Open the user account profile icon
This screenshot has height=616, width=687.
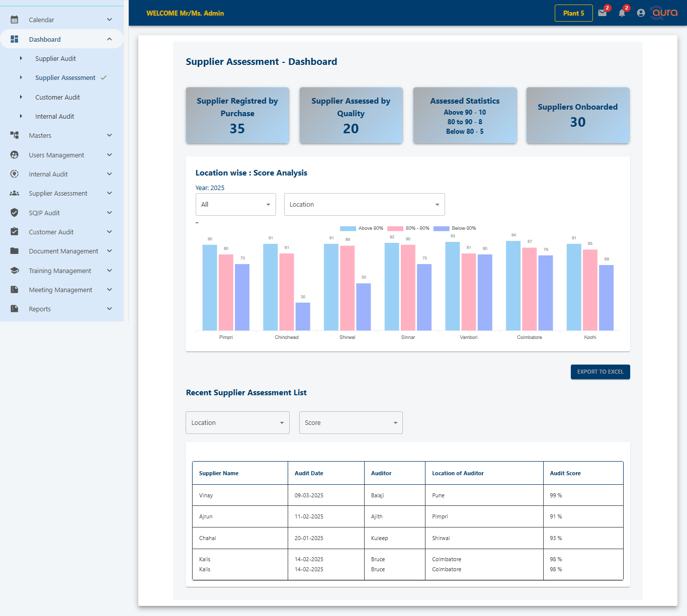[641, 13]
